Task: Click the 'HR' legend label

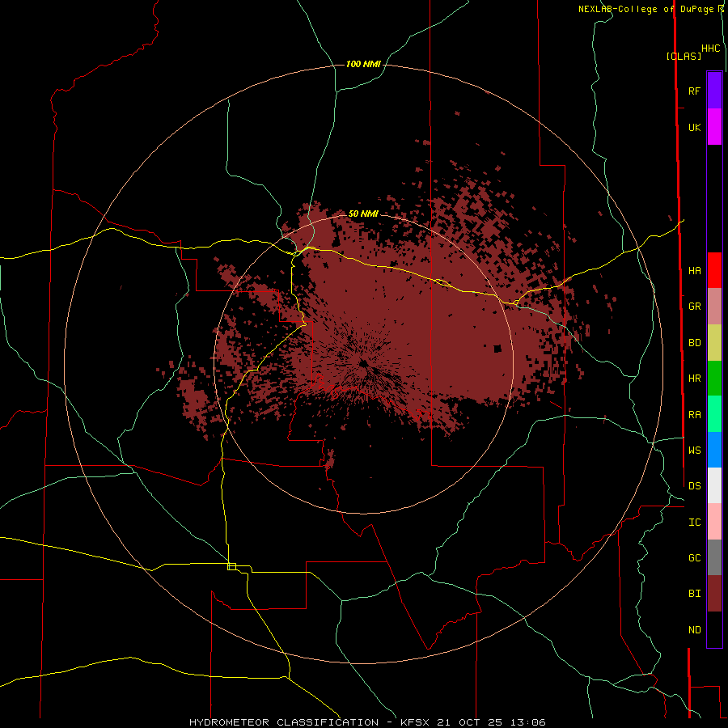Action: pyautogui.click(x=694, y=379)
